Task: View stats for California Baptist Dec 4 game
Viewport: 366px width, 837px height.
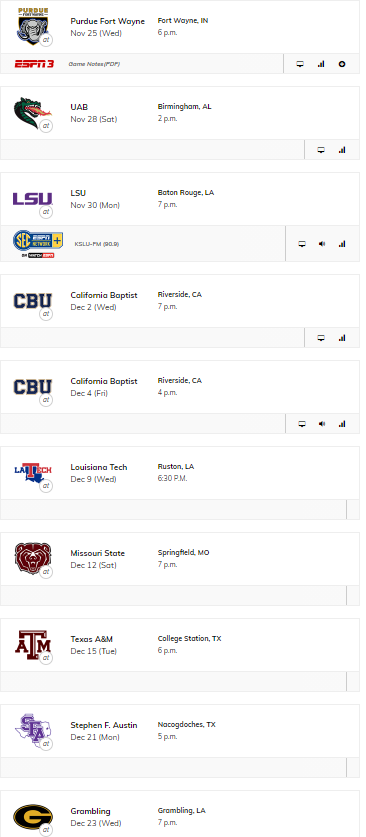Action: [342, 424]
